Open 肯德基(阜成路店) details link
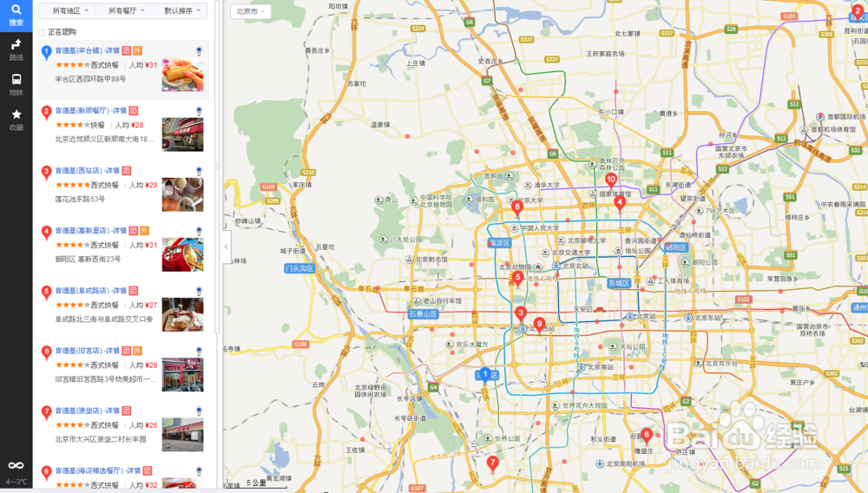 [x=91, y=291]
